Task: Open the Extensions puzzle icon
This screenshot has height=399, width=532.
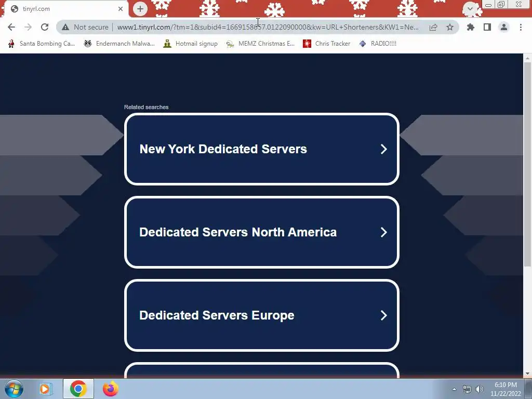Action: tap(471, 27)
